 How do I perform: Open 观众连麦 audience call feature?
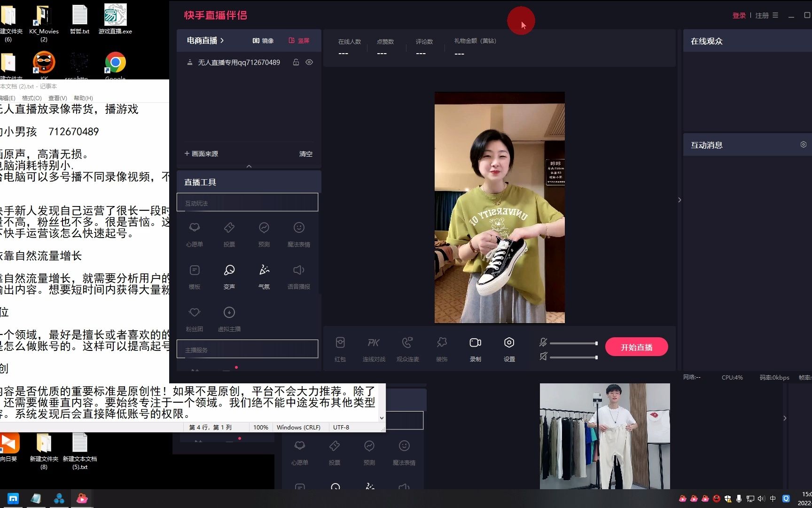click(408, 349)
